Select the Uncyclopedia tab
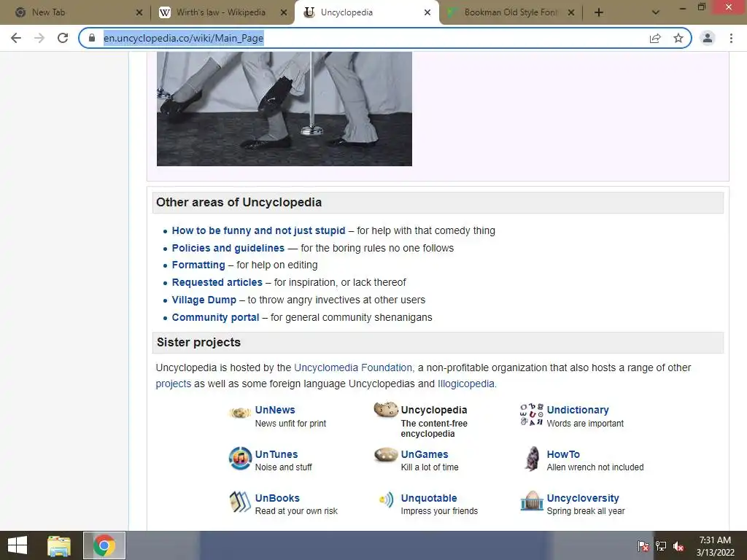The width and height of the screenshot is (747, 560). 366,13
